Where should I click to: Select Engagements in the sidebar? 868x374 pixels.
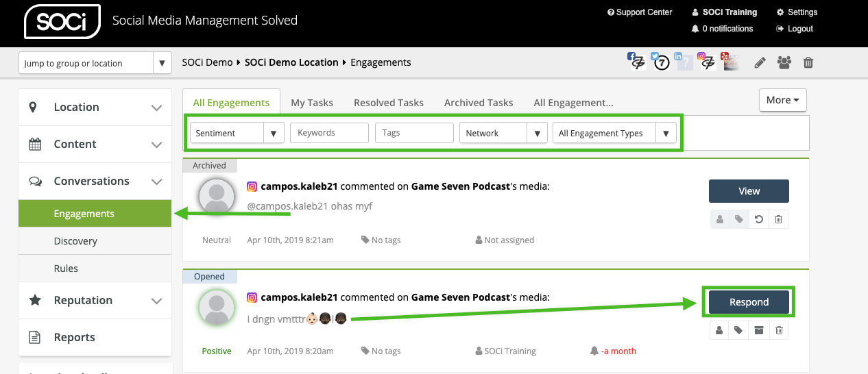tap(95, 214)
